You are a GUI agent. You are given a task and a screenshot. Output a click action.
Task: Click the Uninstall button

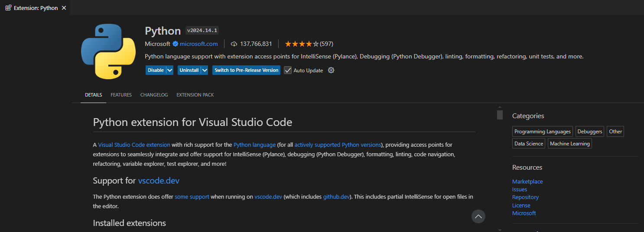coord(189,70)
